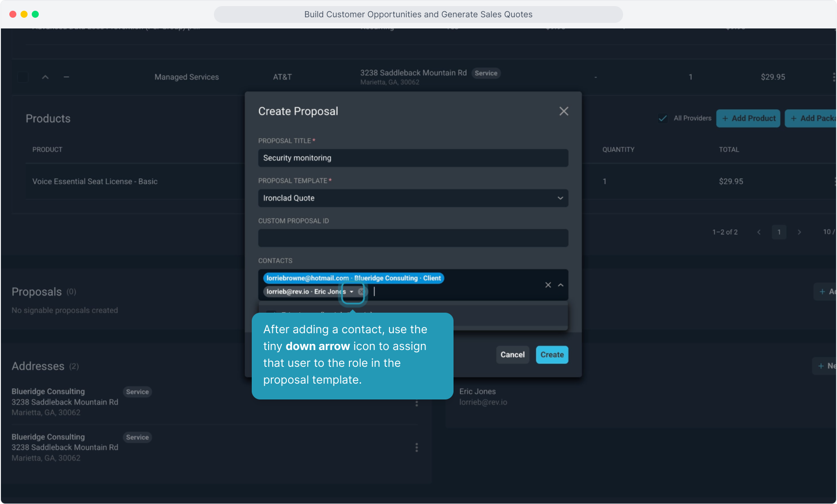Open role dropdown arrow on Eric Jones chip
837x504 pixels.
[x=352, y=292]
